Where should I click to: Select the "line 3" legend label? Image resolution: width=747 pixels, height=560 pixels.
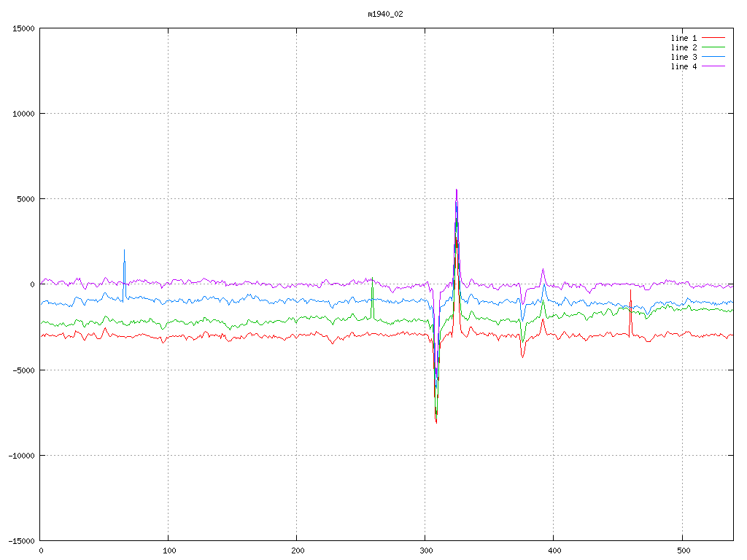(684, 57)
